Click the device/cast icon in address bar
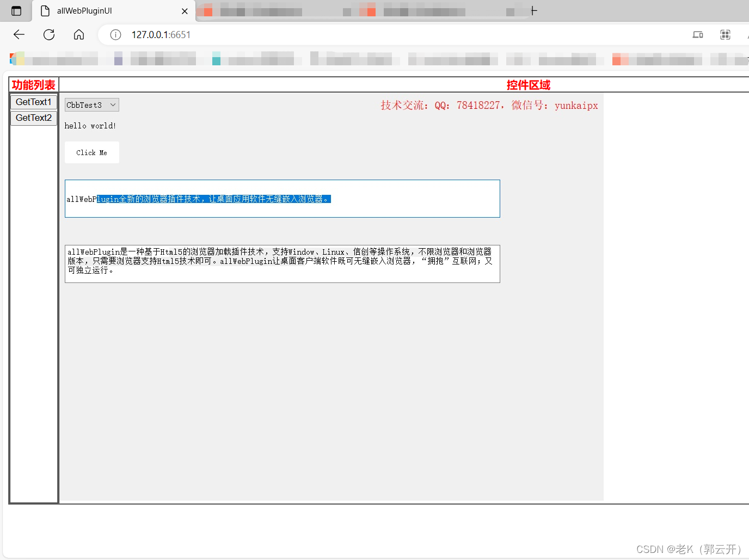 pos(698,35)
